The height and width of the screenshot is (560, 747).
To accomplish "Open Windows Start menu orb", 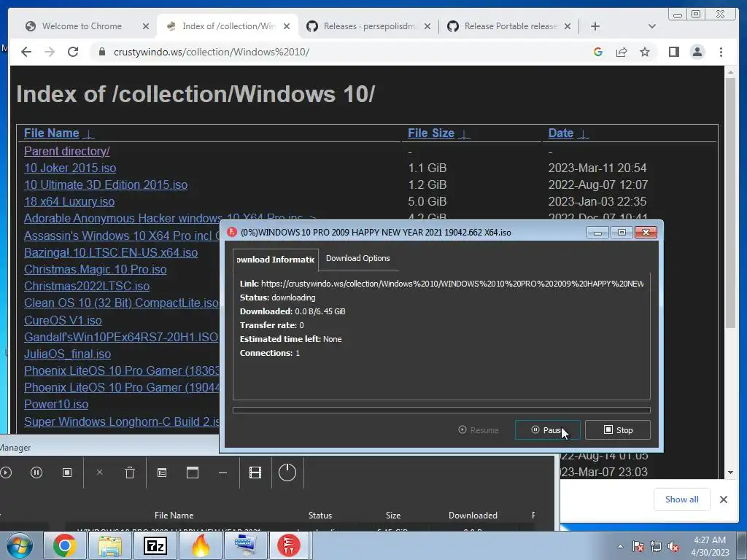I will click(20, 545).
